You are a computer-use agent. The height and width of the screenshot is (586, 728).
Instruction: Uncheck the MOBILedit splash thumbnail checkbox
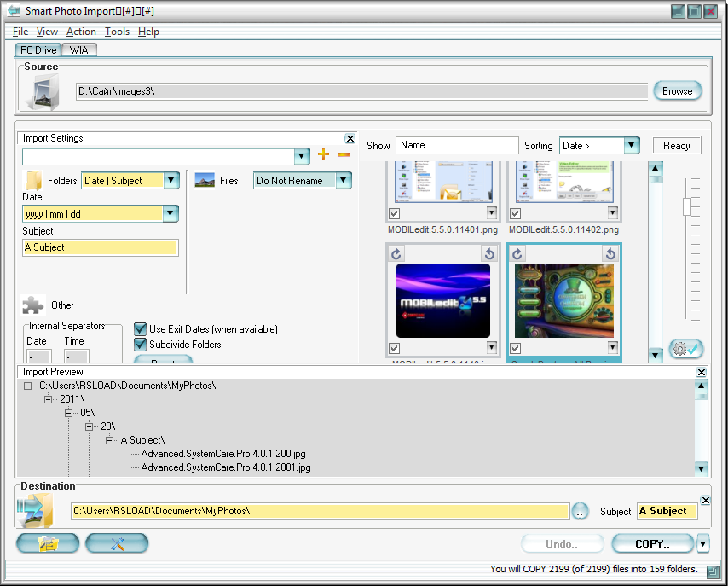point(394,348)
